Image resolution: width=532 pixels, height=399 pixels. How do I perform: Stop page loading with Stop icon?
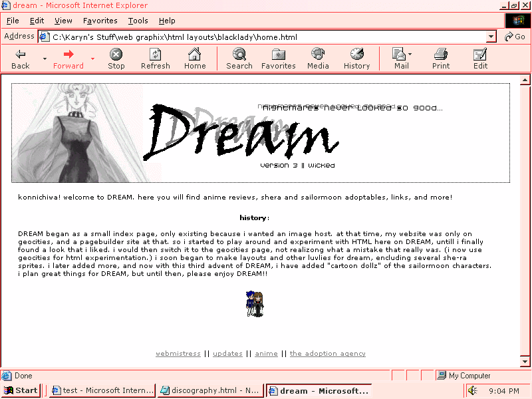click(x=116, y=55)
